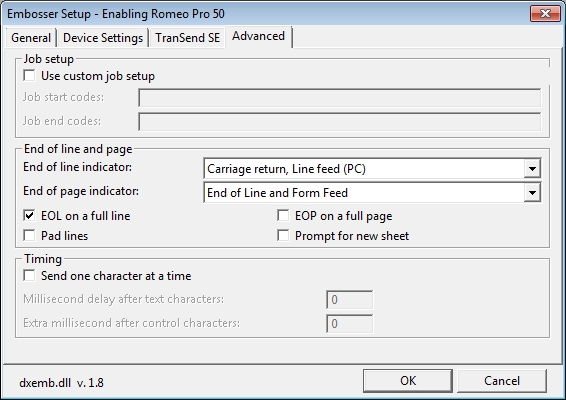This screenshot has height=400, width=566.
Task: Click the Advanced tab
Action: tap(258, 36)
